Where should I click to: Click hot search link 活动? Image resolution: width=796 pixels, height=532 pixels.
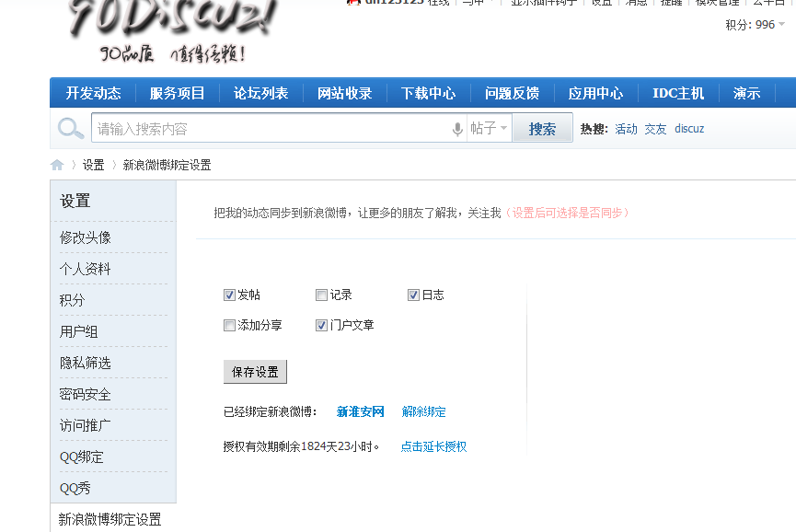coord(626,129)
